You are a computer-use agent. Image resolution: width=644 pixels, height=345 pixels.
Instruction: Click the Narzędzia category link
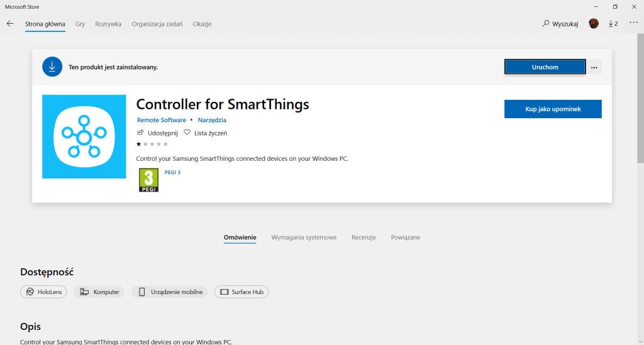pyautogui.click(x=212, y=120)
